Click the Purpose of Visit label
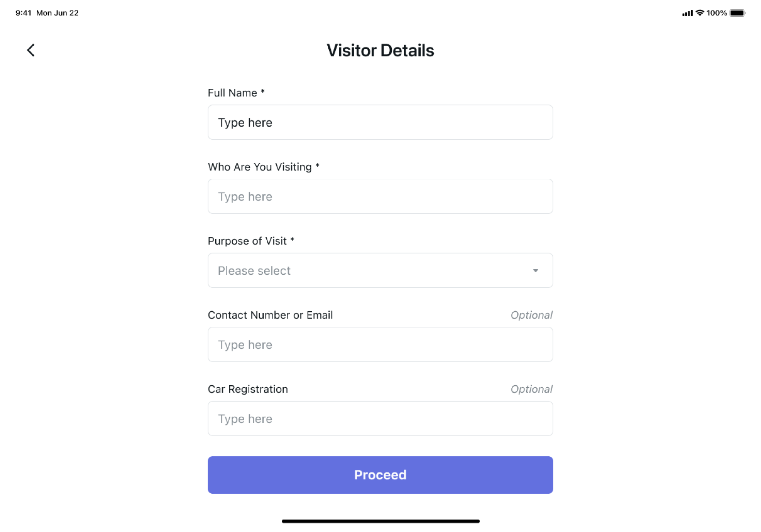761x532 pixels. pos(247,241)
